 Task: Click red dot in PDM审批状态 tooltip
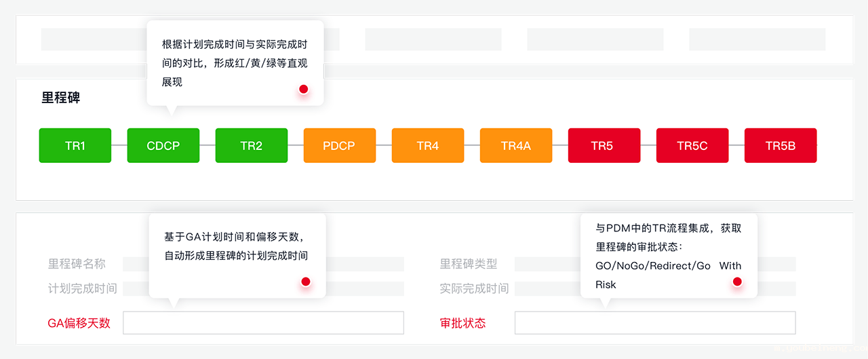click(x=737, y=282)
